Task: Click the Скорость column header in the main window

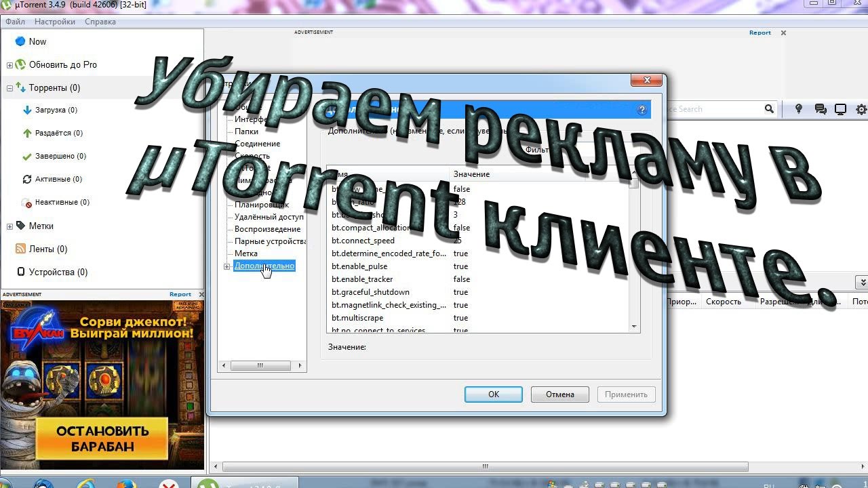Action: click(x=724, y=302)
